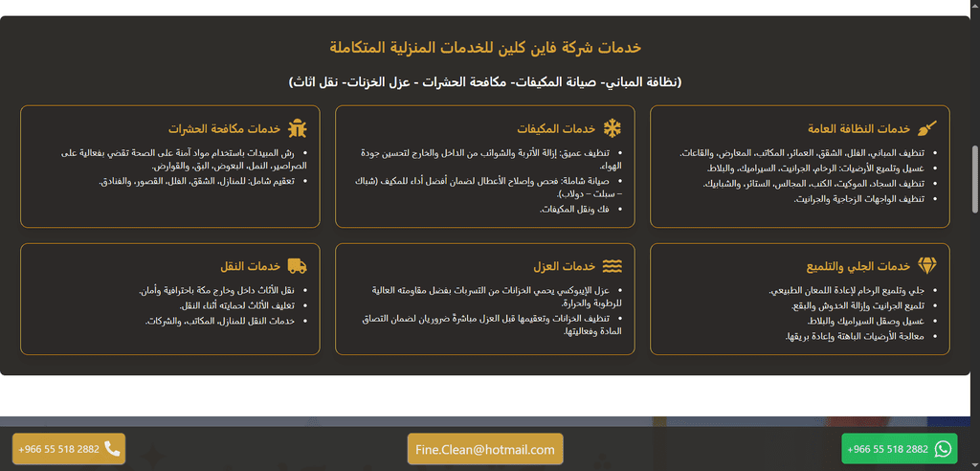Open WhatsApp chat with +966 55 518 2882

(900, 448)
